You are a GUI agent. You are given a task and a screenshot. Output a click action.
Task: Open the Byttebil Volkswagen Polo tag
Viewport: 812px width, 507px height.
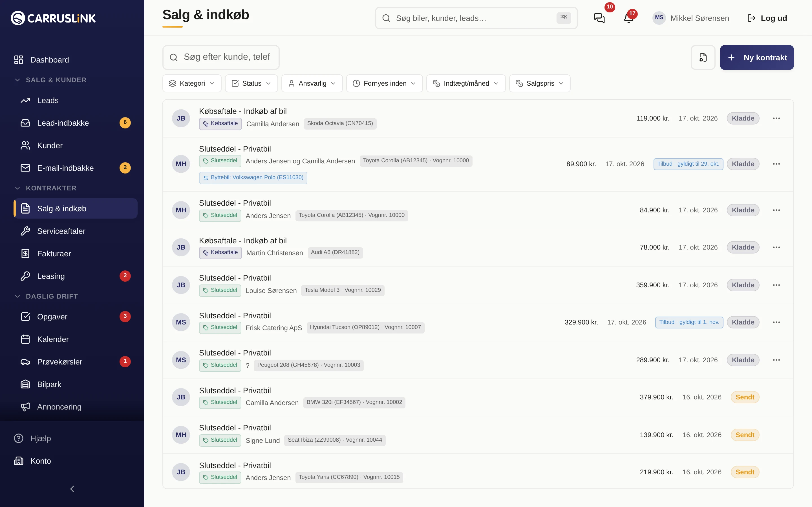point(253,178)
